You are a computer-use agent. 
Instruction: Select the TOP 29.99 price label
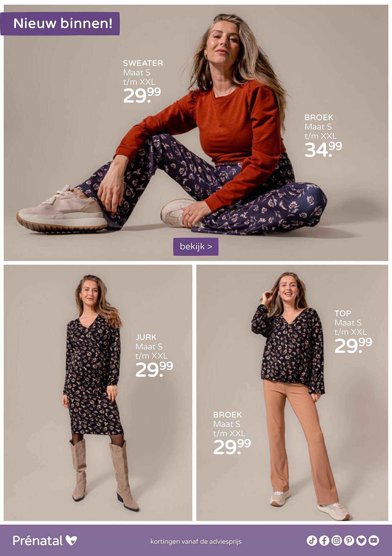353,332
